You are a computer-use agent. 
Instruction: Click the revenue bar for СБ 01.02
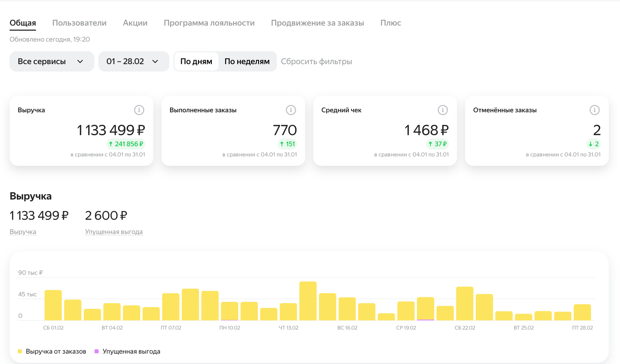[x=53, y=305]
